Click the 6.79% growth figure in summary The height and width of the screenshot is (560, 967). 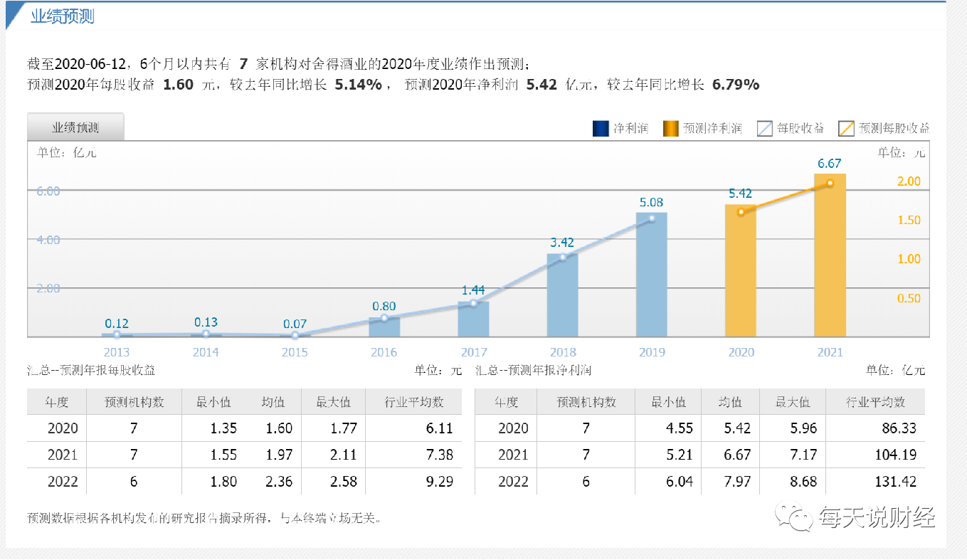click(x=736, y=85)
